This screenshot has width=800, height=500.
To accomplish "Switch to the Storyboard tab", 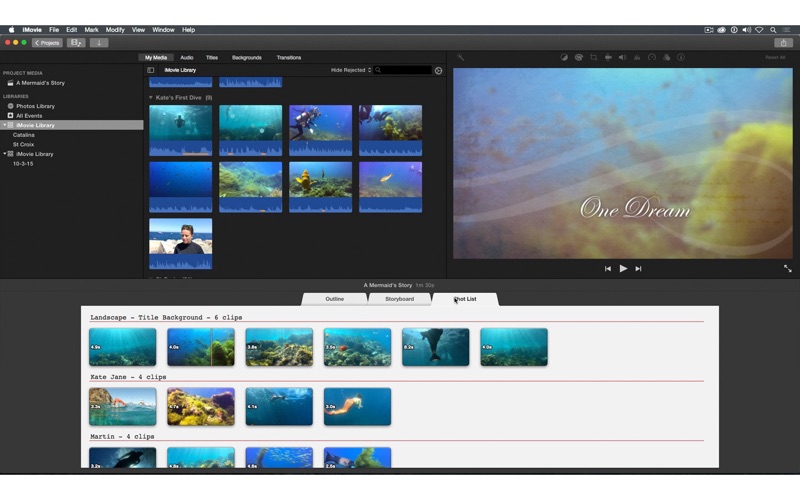I will point(399,299).
